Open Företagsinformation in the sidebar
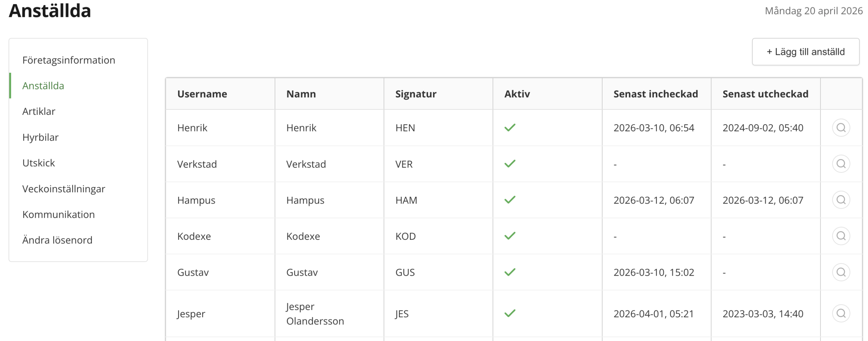Image resolution: width=868 pixels, height=341 pixels. (69, 60)
